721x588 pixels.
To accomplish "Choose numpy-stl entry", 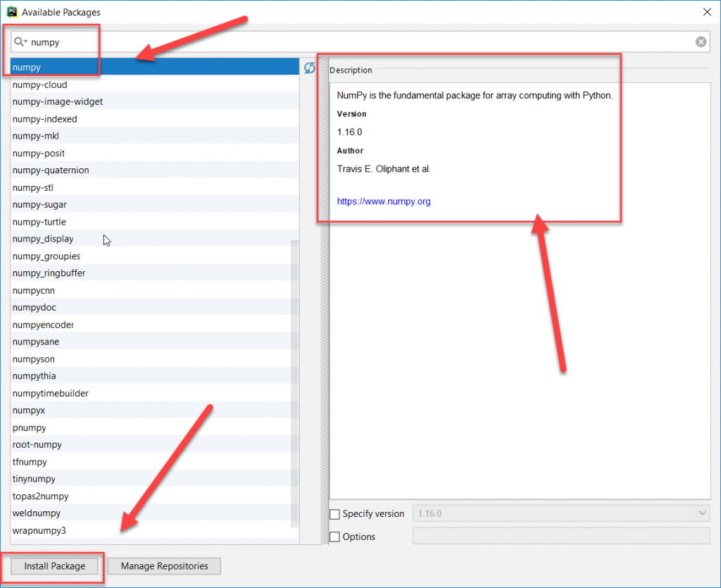I will (x=155, y=187).
